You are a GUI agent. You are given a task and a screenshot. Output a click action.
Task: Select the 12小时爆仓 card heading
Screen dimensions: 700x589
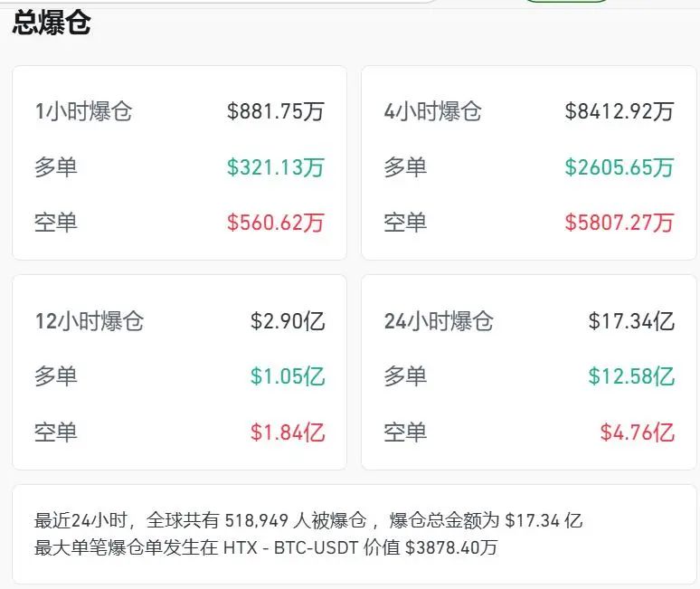(x=89, y=321)
